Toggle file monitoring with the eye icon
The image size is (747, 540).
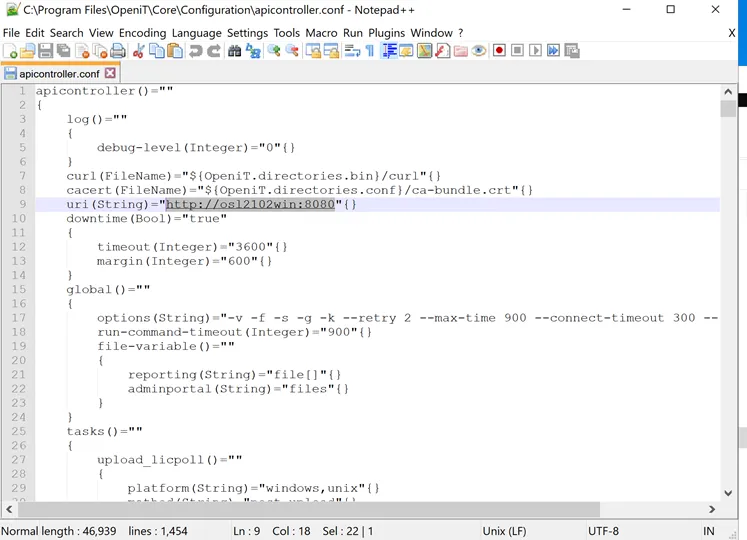tap(479, 51)
